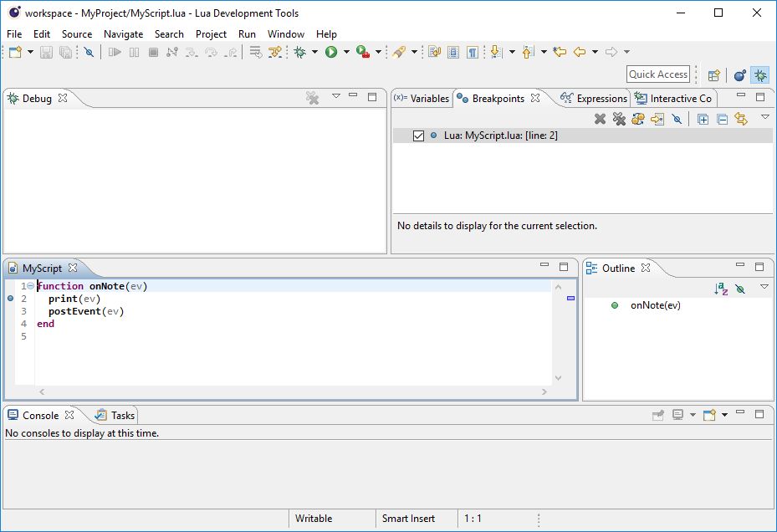Click the Drop to Frame icon

click(x=256, y=52)
